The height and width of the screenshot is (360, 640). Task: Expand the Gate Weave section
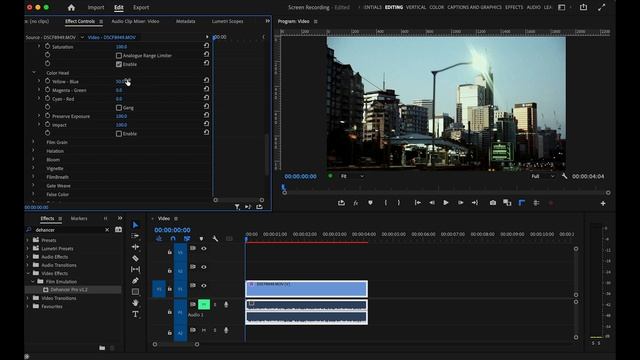point(33,185)
